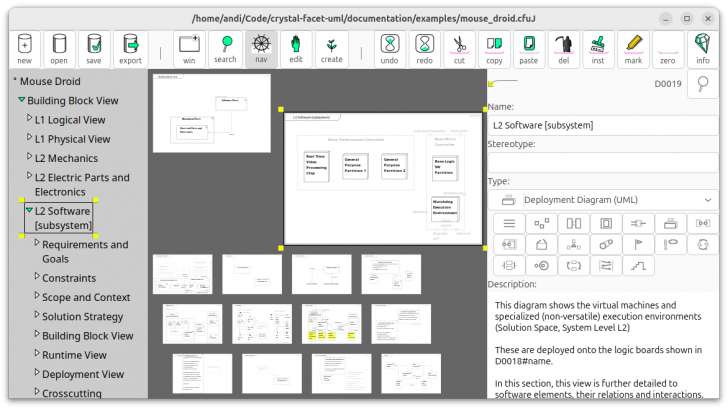The height and width of the screenshot is (409, 728).
Task: Expand L1 Physical View tree node
Action: (x=29, y=138)
